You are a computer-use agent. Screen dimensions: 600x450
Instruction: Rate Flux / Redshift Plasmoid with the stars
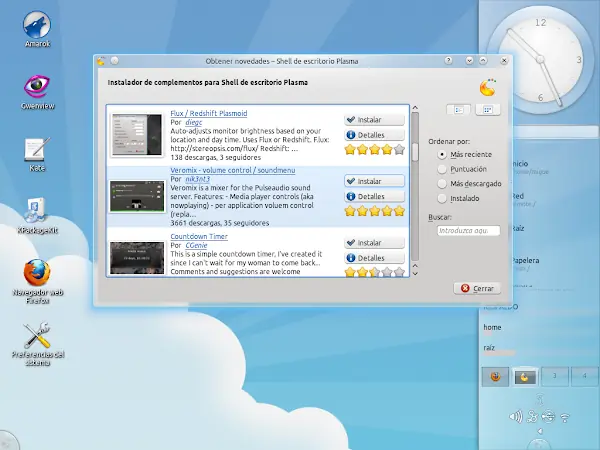pos(375,150)
